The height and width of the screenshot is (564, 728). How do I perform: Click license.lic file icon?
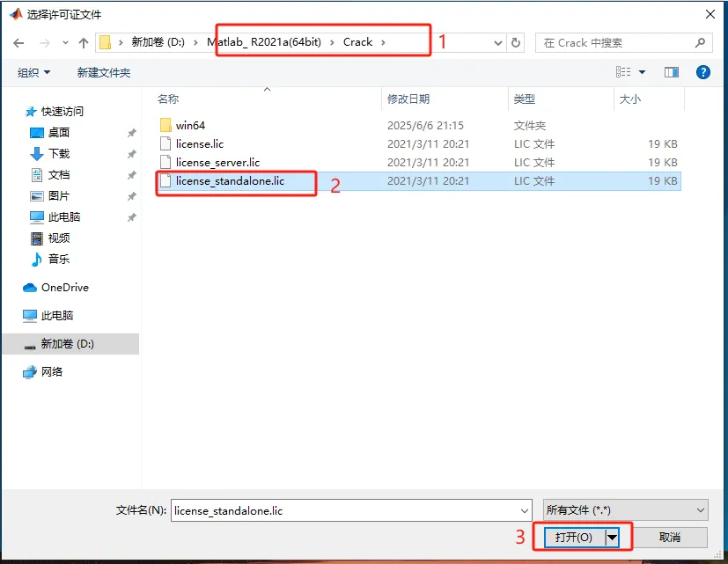tap(165, 144)
